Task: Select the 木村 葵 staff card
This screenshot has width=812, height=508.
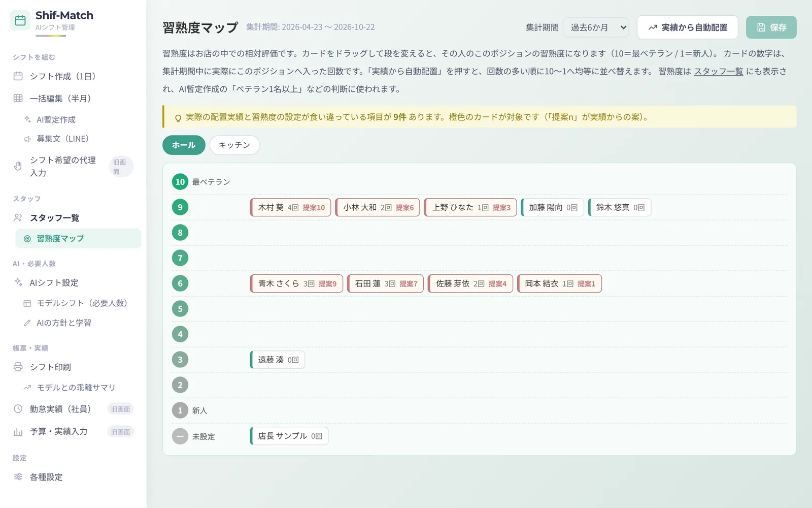Action: pyautogui.click(x=291, y=207)
